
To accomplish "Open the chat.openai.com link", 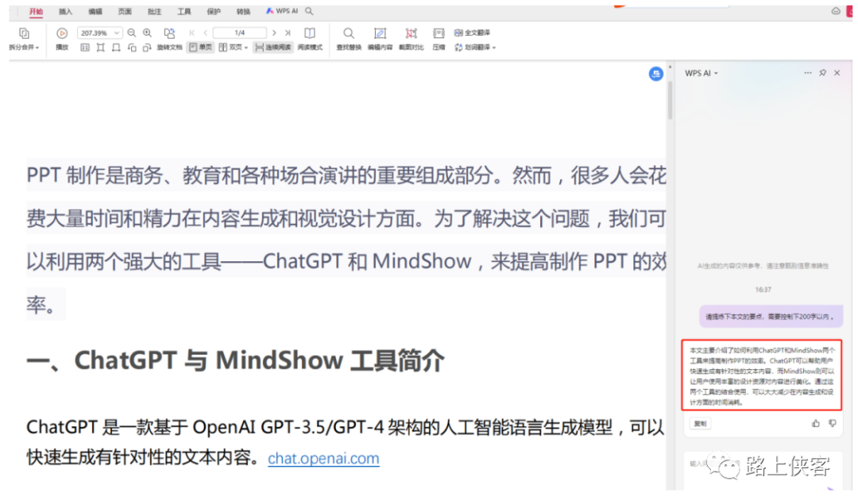I will [x=323, y=458].
